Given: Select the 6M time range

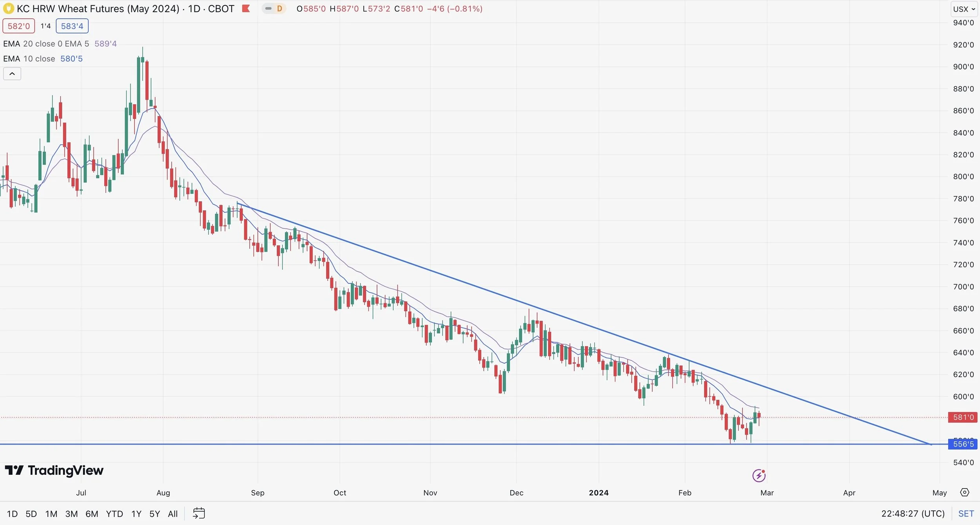Looking at the screenshot, I should (x=92, y=514).
